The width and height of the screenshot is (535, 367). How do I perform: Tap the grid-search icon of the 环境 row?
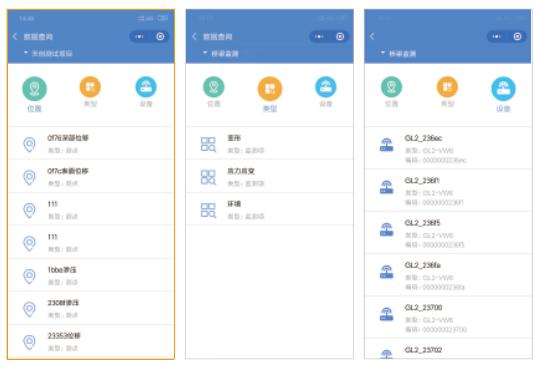[x=208, y=210]
